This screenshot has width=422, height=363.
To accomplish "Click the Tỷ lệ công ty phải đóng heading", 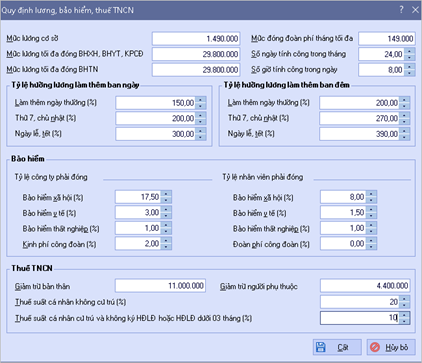I will coord(51,177).
